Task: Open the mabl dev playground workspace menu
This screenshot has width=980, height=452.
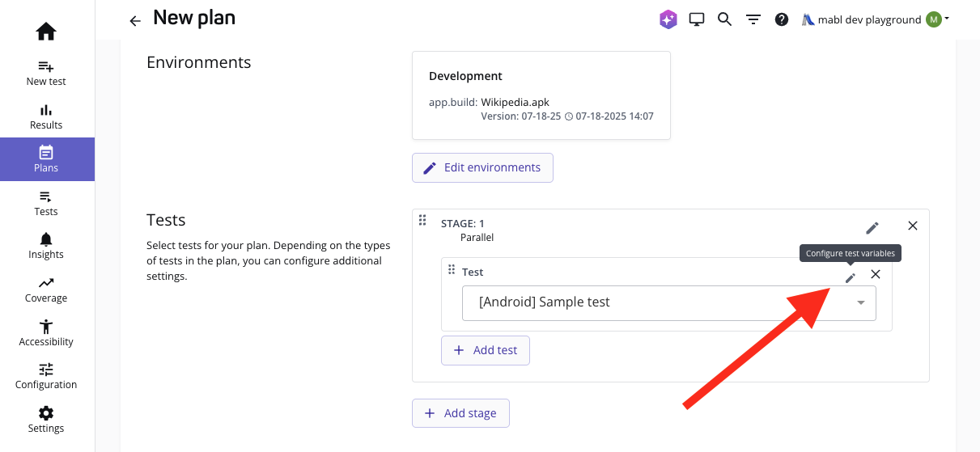Action: pos(874,19)
